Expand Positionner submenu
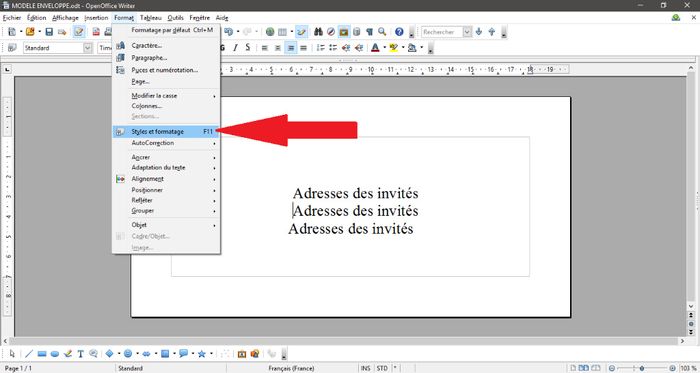Image resolution: width=700 pixels, height=373 pixels. pos(166,190)
